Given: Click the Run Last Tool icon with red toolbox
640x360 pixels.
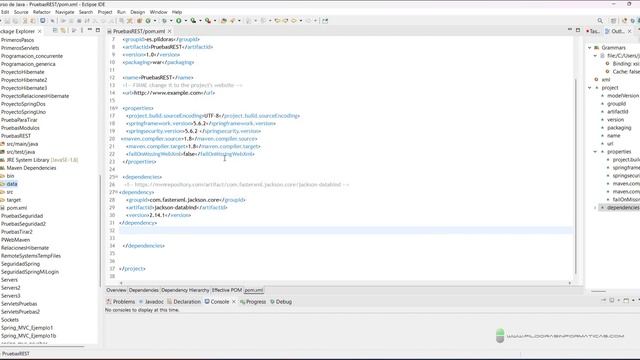Looking at the screenshot, I should (208, 20).
